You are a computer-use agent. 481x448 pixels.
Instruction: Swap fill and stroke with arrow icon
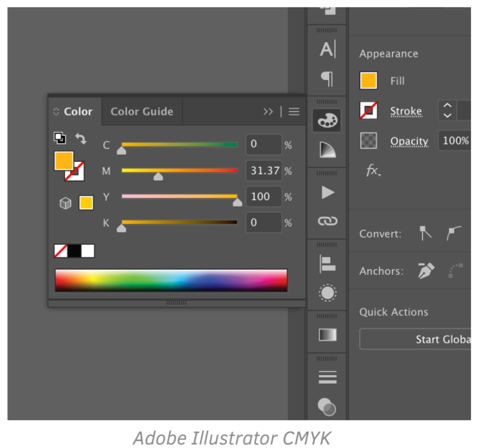pos(81,138)
